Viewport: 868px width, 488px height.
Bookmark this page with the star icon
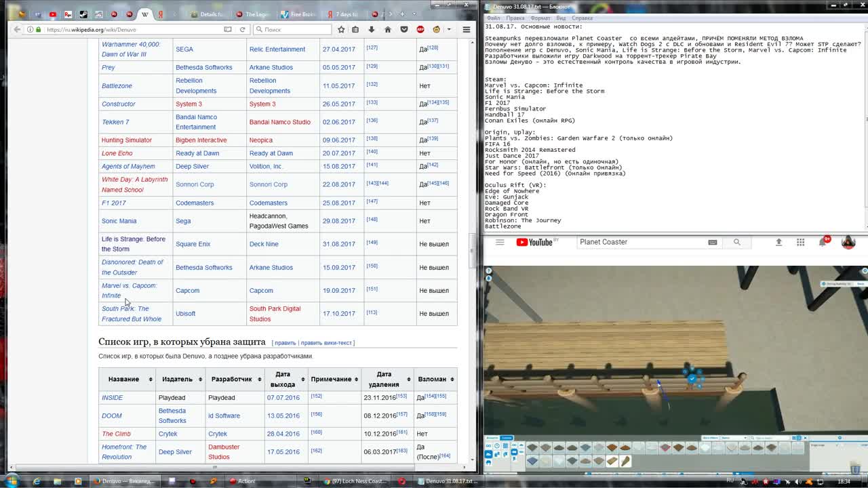341,29
